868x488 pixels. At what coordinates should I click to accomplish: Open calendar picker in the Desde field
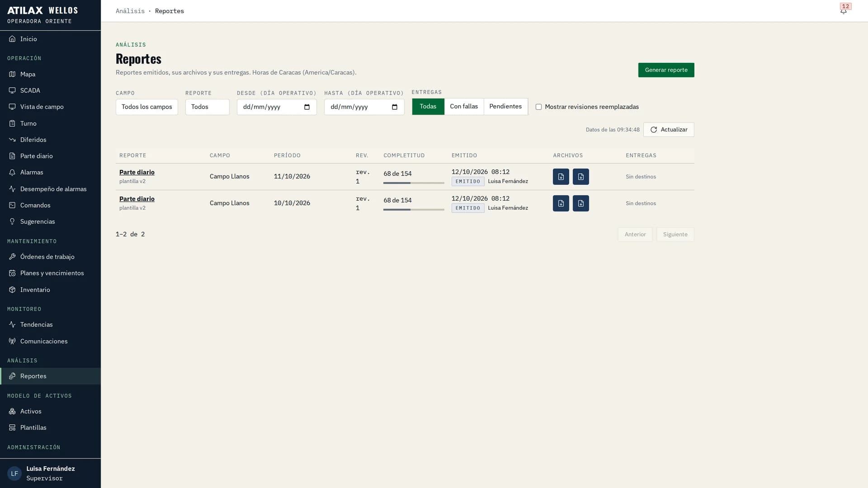pyautogui.click(x=307, y=107)
